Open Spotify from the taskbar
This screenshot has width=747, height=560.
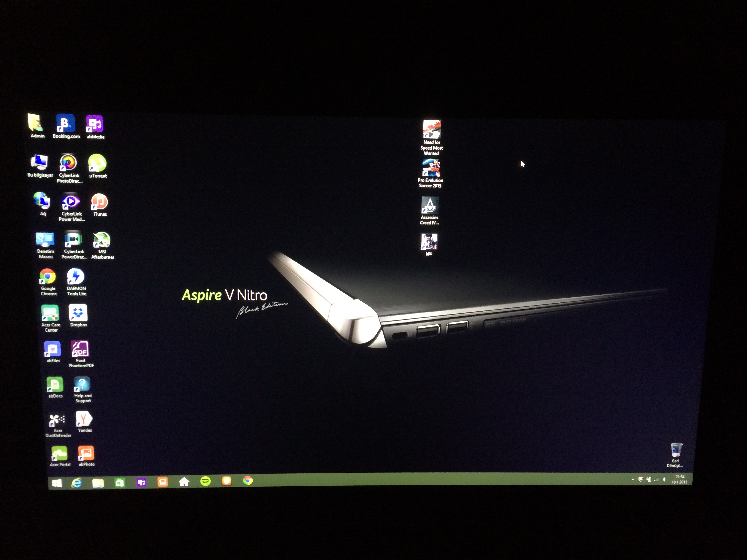click(x=205, y=481)
